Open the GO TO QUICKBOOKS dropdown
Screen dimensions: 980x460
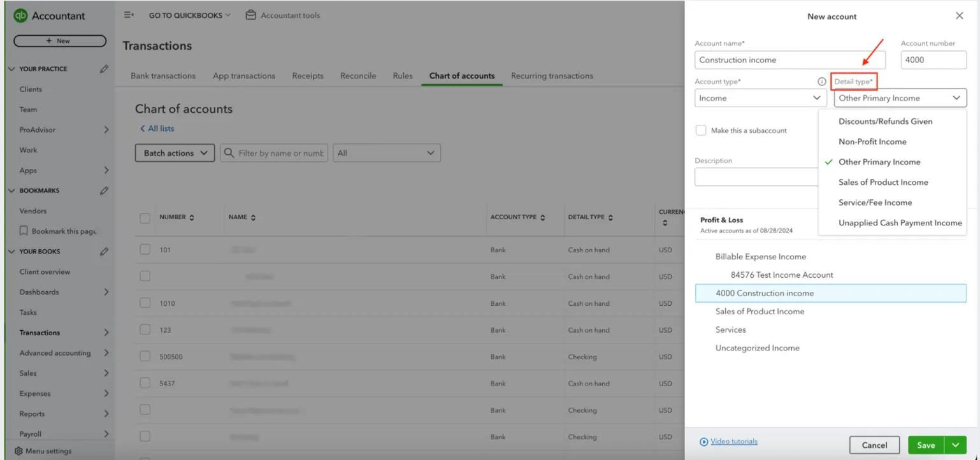189,15
